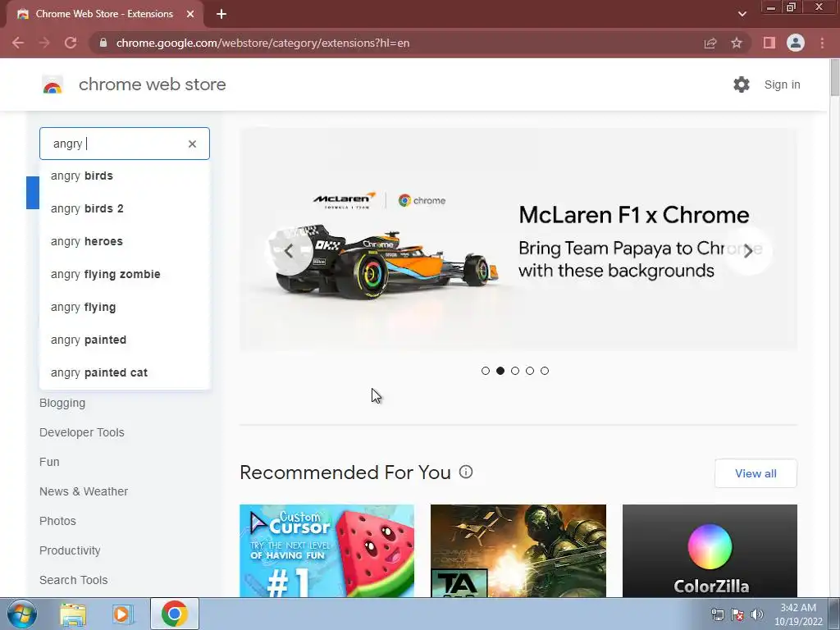
Task: Open the Windows Start menu
Action: coord(21,614)
